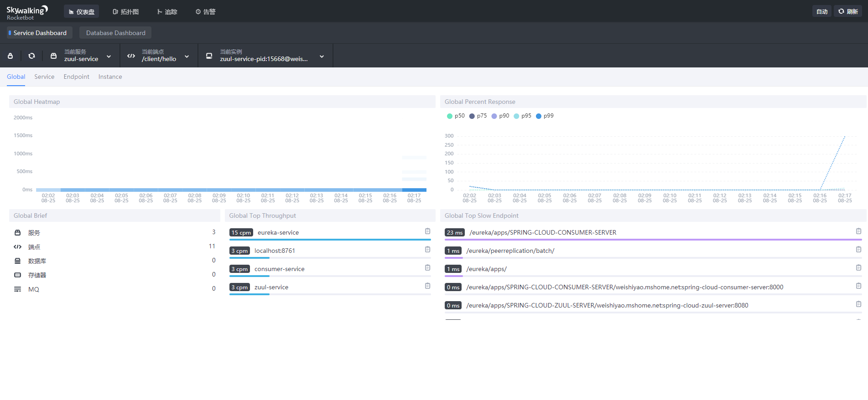Toggle the p90 legend series
This screenshot has height=400, width=868.
pyautogui.click(x=500, y=116)
